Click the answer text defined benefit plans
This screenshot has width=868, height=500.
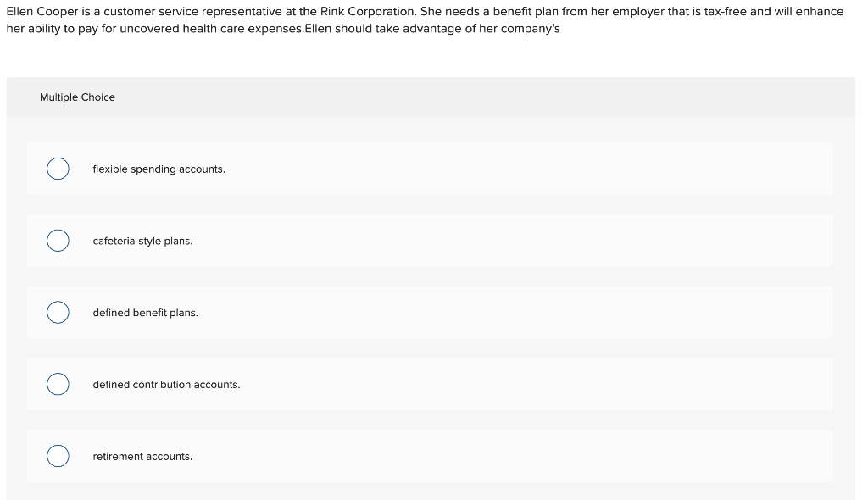(145, 312)
